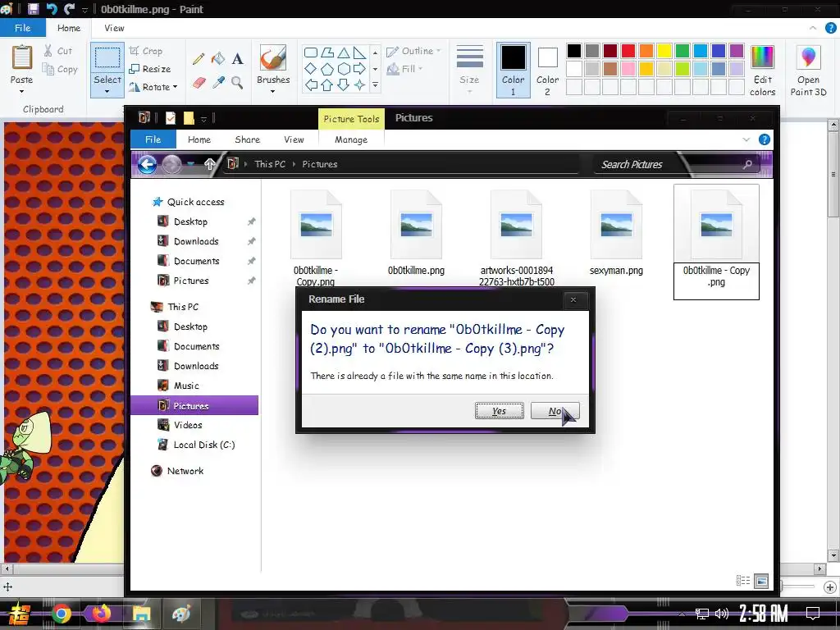Open Videos in the navigation pane

tap(188, 425)
